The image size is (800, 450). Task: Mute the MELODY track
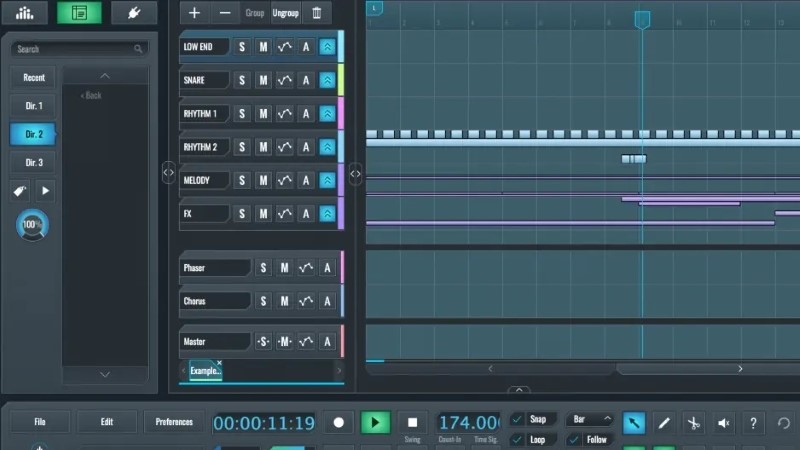(x=263, y=180)
